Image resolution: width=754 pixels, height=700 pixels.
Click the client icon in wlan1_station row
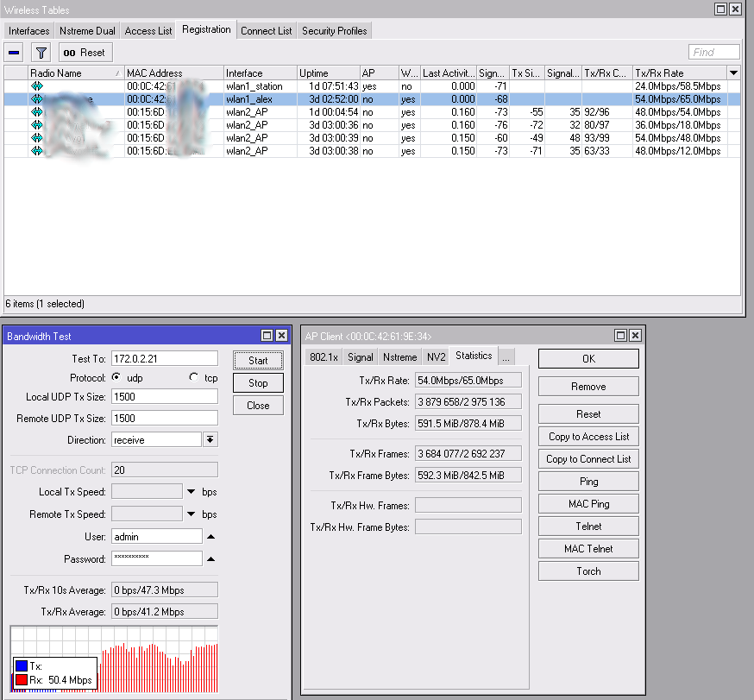(x=37, y=86)
